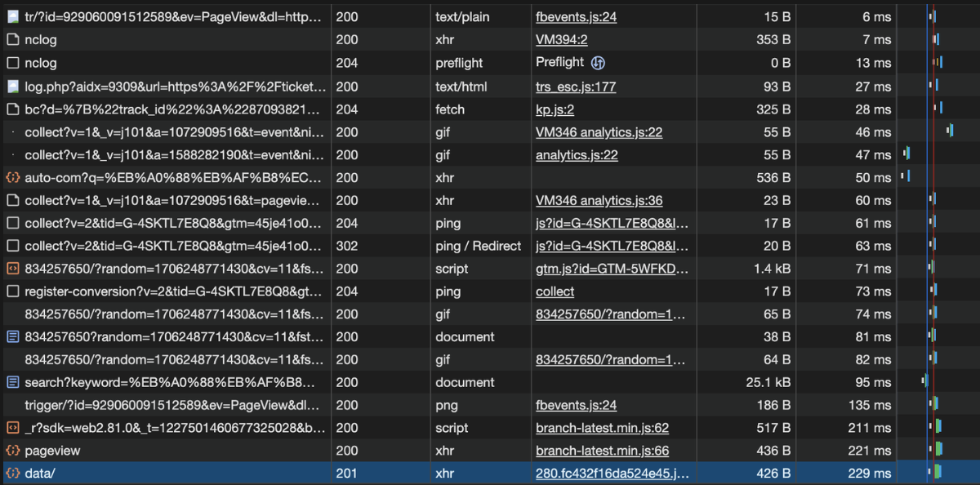
Task: Open 834257650/?random initiator in the 82 ms row
Action: [x=611, y=359]
